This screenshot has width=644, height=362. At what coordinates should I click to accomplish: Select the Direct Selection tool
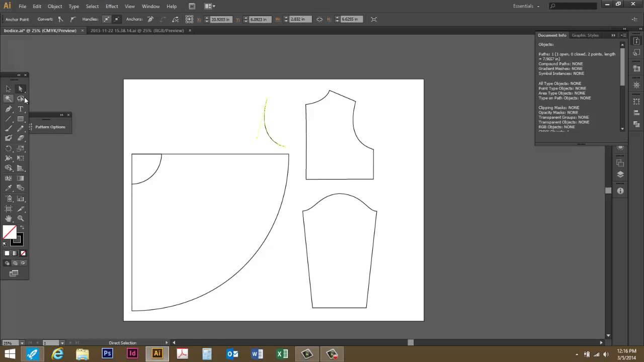(x=21, y=89)
